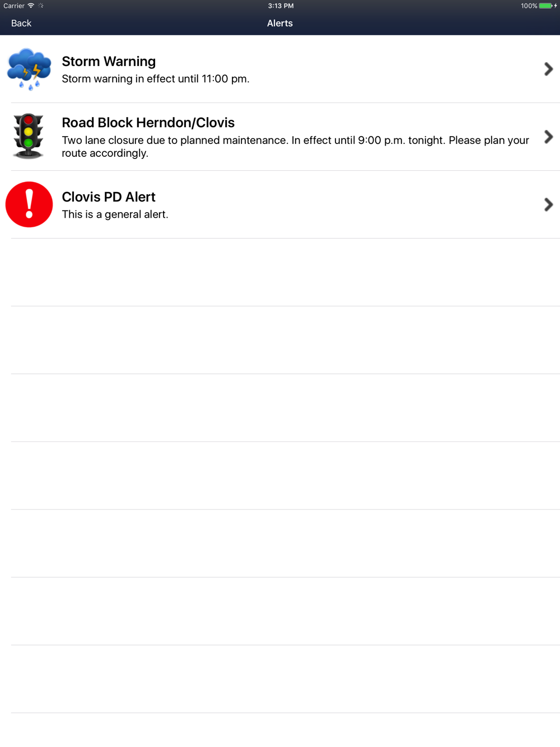Select the Clovis PD Alert title
This screenshot has height=747, width=560.
click(x=109, y=197)
